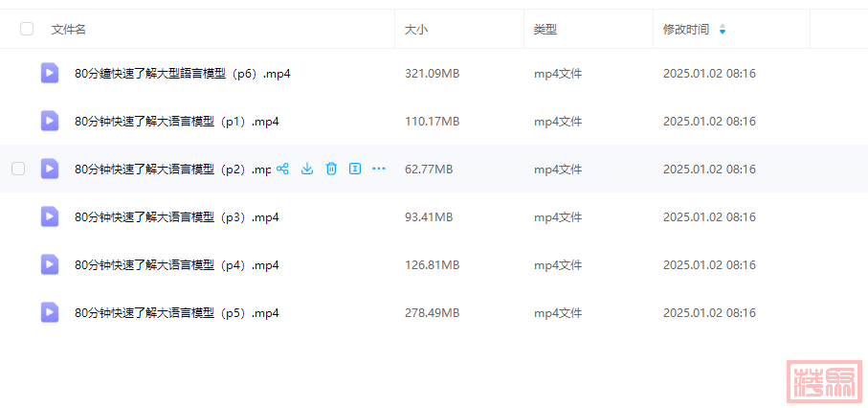
Task: Open the more options ellipsis for p2
Action: click(x=379, y=169)
